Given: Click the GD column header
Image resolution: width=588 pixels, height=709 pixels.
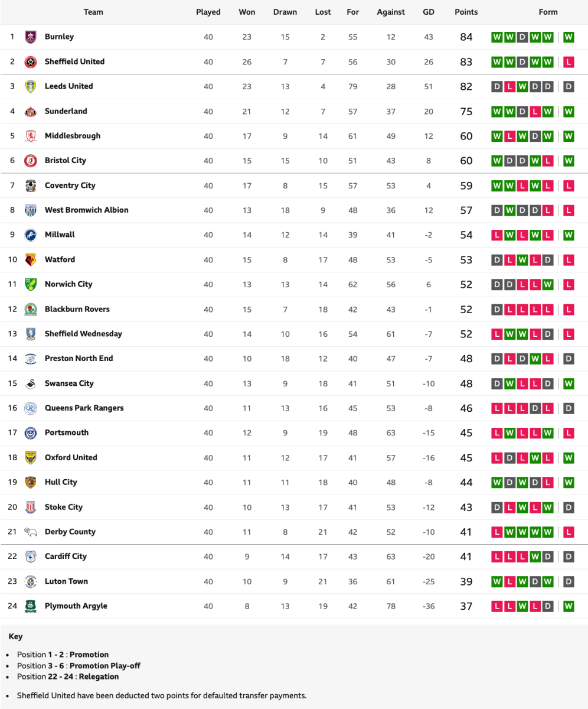Looking at the screenshot, I should 429,12.
